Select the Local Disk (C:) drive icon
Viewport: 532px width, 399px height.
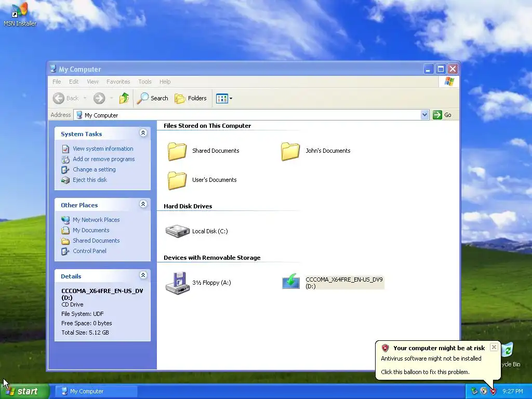tap(177, 231)
